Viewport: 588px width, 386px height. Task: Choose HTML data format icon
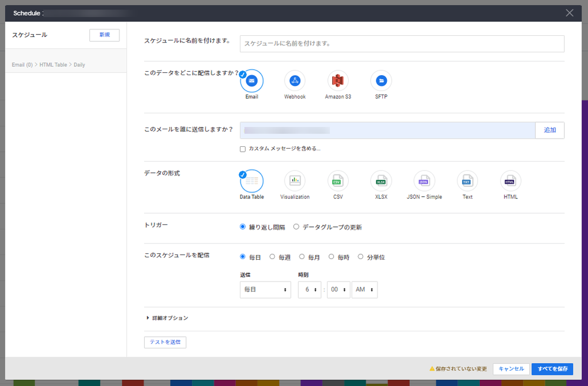point(510,181)
